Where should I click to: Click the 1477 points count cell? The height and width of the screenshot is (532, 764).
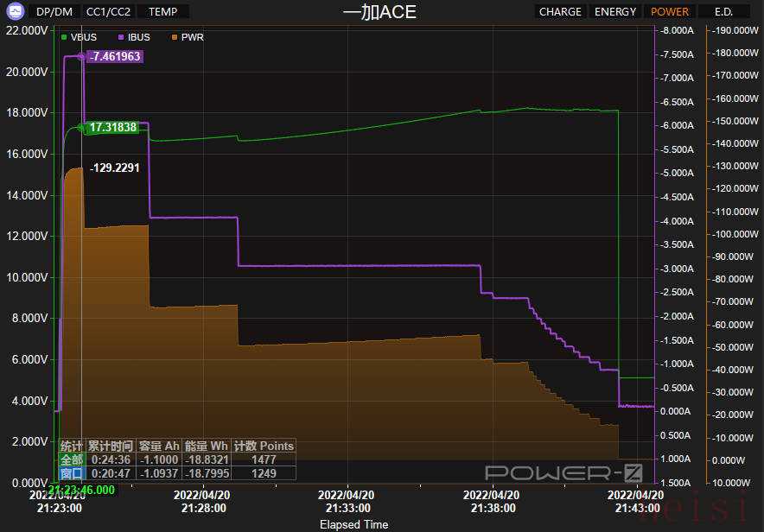(263, 459)
